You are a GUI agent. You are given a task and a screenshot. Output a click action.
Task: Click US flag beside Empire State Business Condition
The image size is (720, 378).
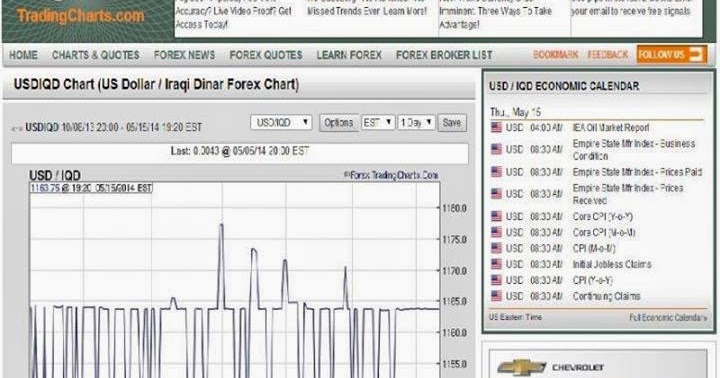[496, 149]
